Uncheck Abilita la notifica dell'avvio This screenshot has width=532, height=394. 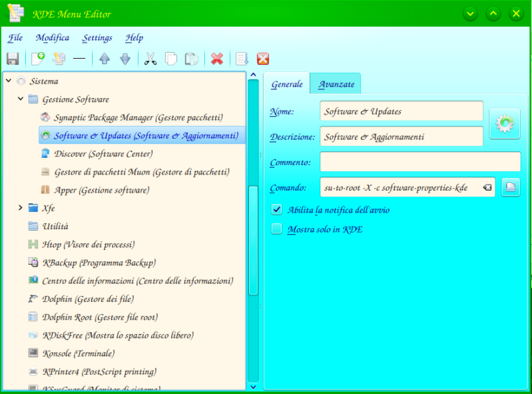(x=276, y=209)
